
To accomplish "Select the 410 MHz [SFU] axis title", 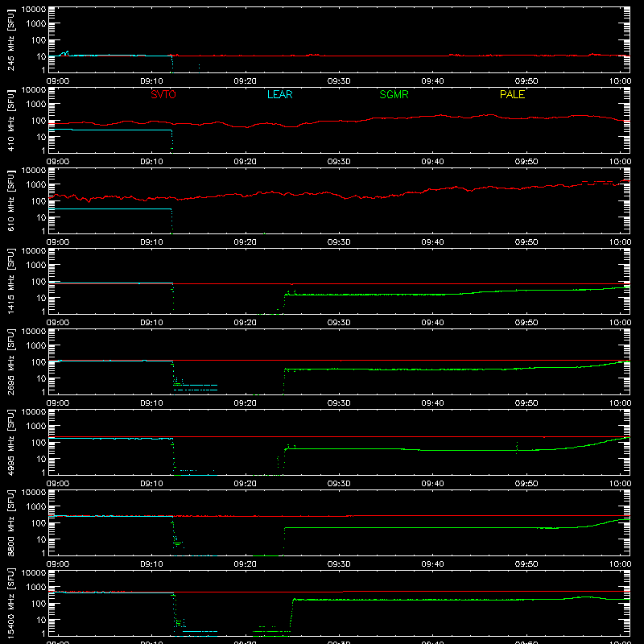I will pyautogui.click(x=11, y=120).
